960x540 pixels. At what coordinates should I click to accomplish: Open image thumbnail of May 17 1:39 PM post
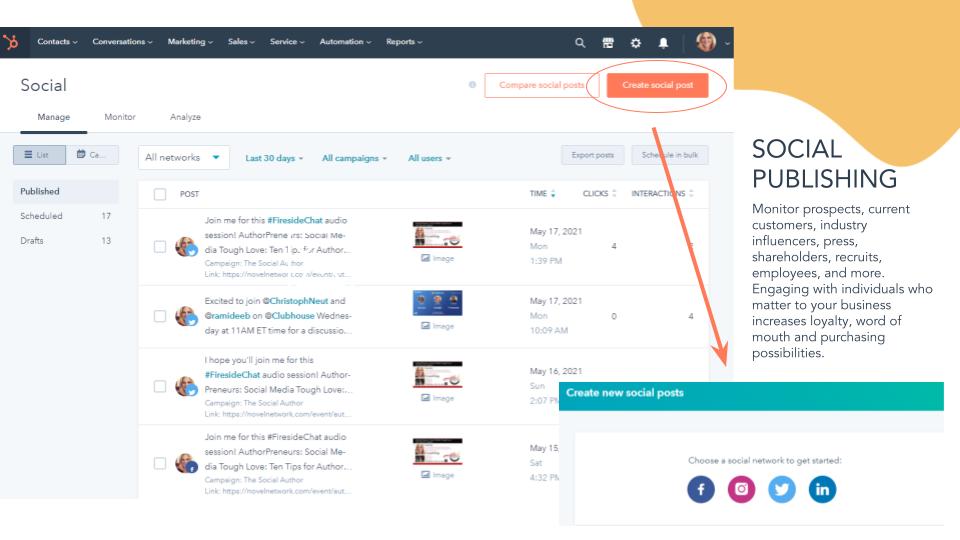437,234
